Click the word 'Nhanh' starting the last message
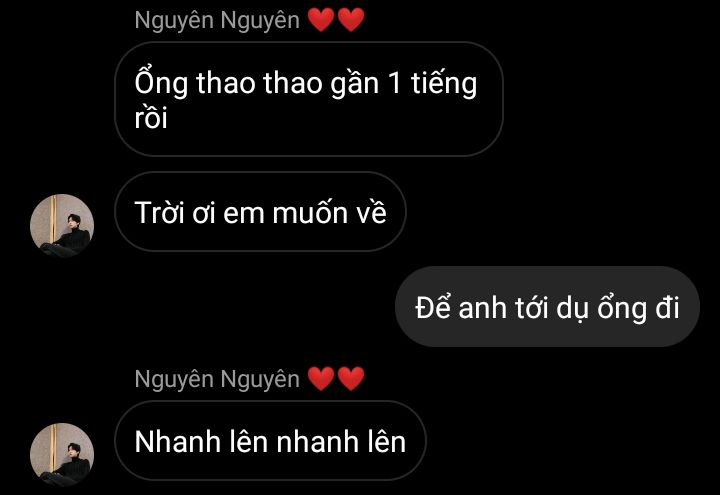Image resolution: width=720 pixels, height=495 pixels. (178, 442)
